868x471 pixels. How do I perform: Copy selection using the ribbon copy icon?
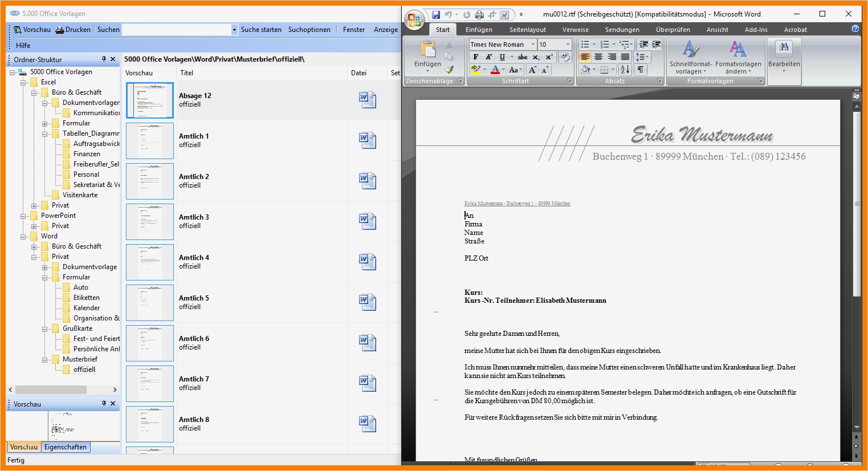pyautogui.click(x=449, y=57)
